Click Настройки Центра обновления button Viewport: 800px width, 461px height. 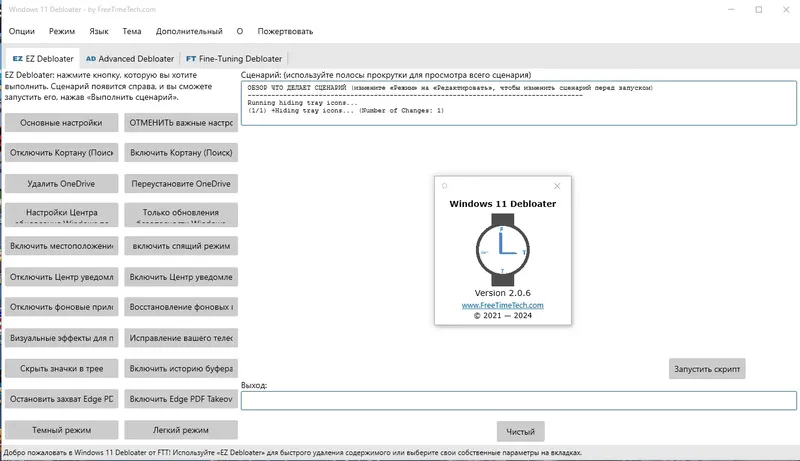(61, 215)
